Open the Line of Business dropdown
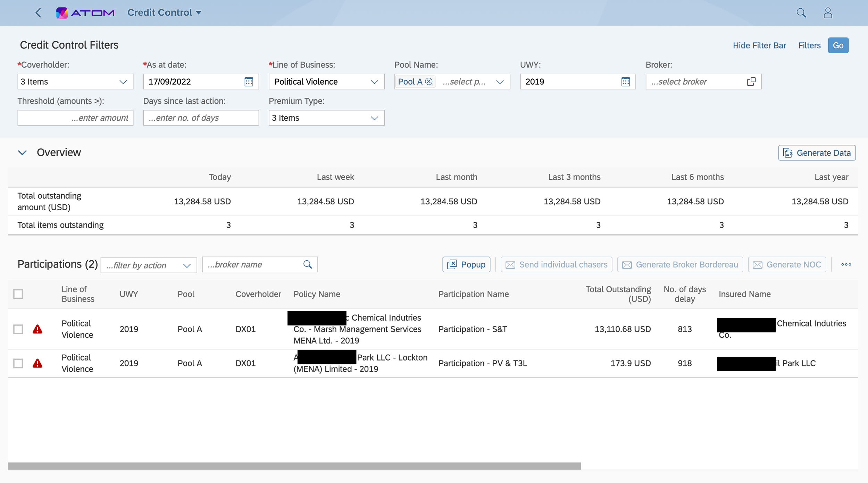 coord(374,82)
